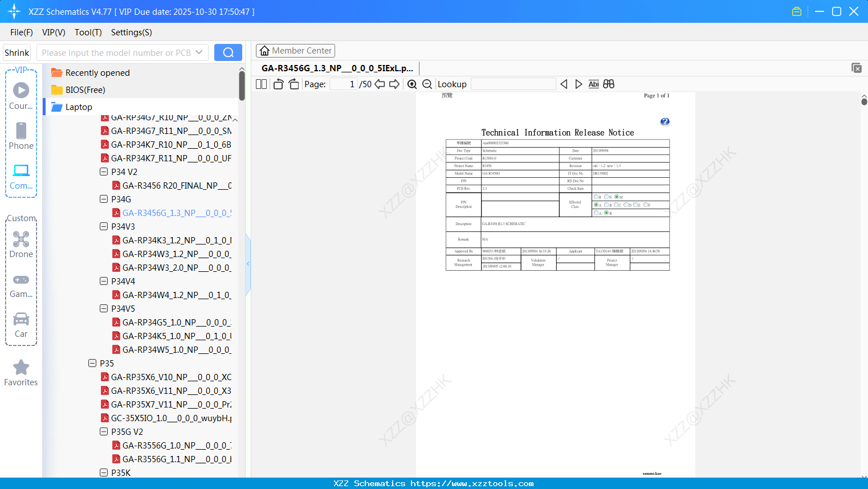868x489 pixels.
Task: Click the blue help question mark icon
Action: point(665,121)
